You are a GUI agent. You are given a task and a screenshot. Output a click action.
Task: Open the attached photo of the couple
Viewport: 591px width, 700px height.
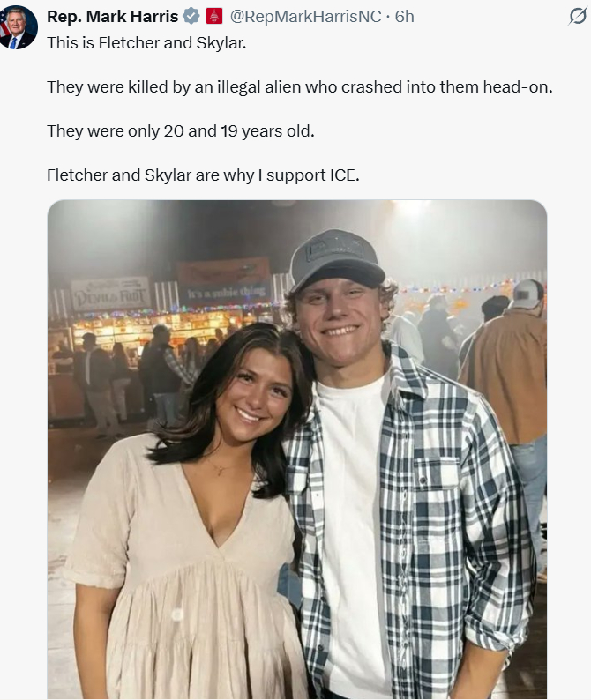296,450
